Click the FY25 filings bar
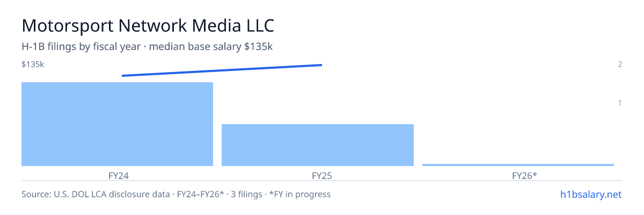The height and width of the screenshot is (215, 644). 318,145
